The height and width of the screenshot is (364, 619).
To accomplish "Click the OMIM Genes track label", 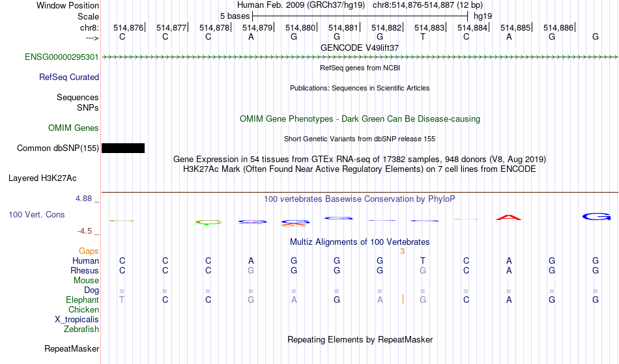I will [73, 128].
